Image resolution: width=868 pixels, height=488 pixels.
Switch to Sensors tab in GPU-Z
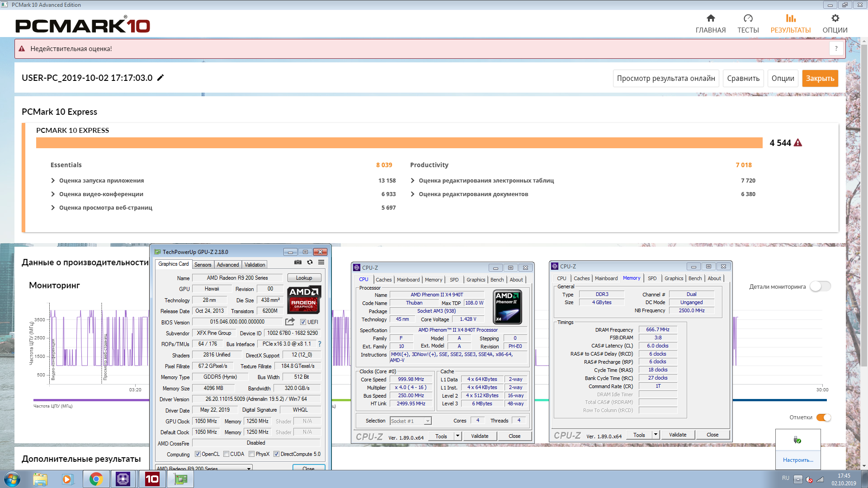[x=203, y=265]
